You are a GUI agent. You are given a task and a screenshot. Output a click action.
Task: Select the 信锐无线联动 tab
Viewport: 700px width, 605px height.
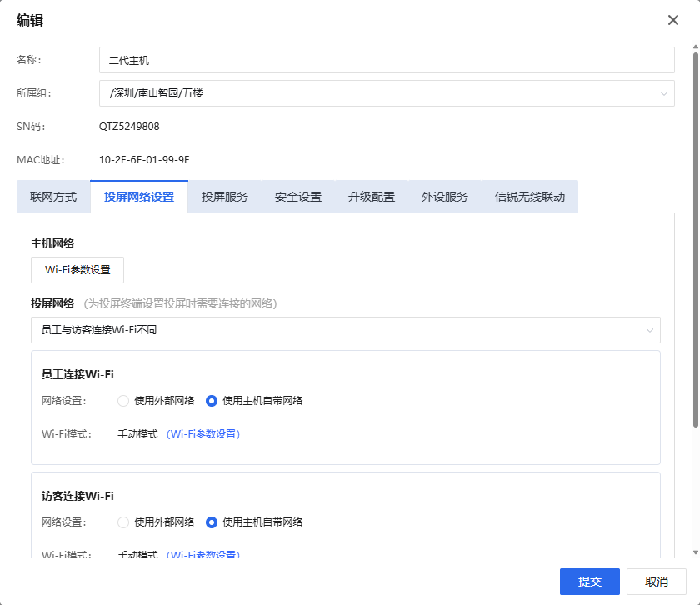(530, 197)
